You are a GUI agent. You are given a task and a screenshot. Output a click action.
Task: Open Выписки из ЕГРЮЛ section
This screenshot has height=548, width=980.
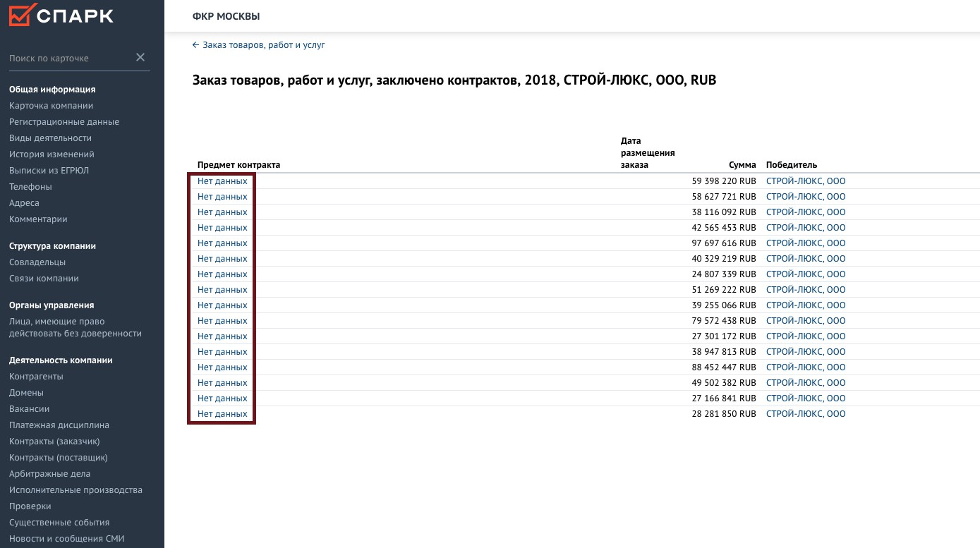tap(49, 171)
